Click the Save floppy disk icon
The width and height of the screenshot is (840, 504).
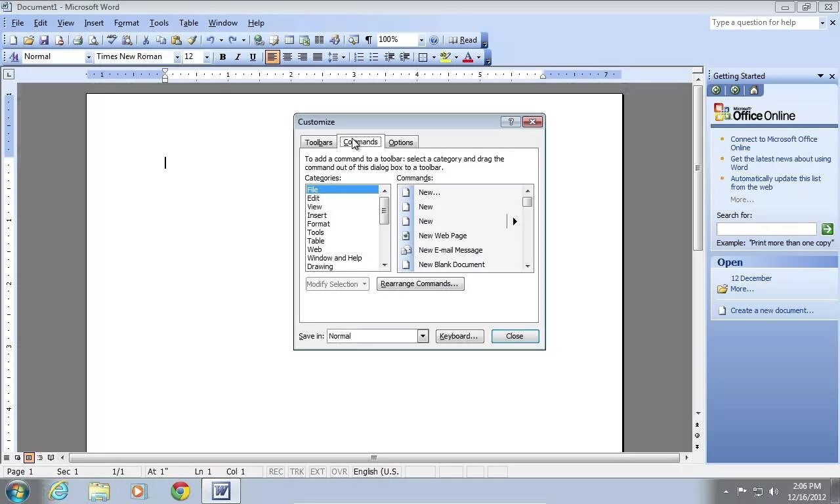coord(44,40)
